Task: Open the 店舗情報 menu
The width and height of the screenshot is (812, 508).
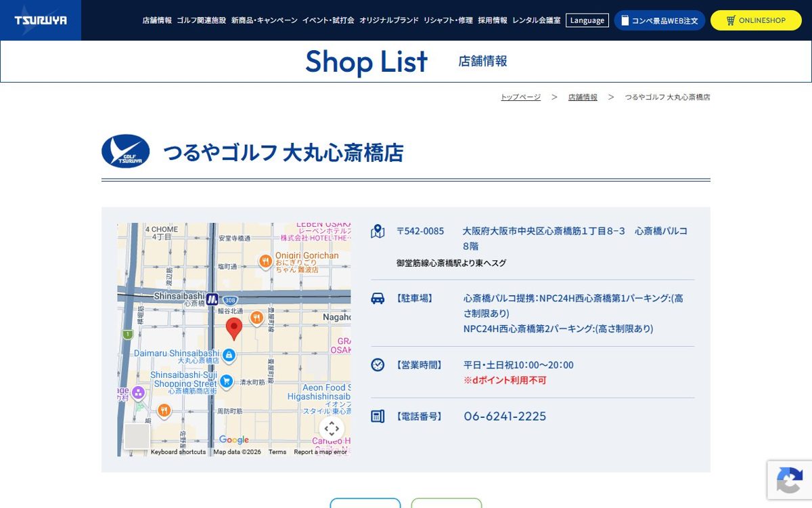Action: [x=157, y=20]
